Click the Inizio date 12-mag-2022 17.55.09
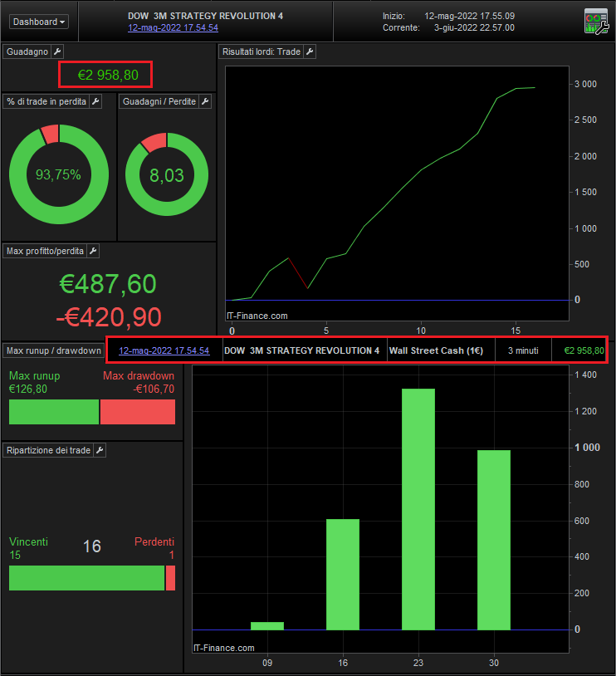Screen dimensions: 616x676 (469, 16)
